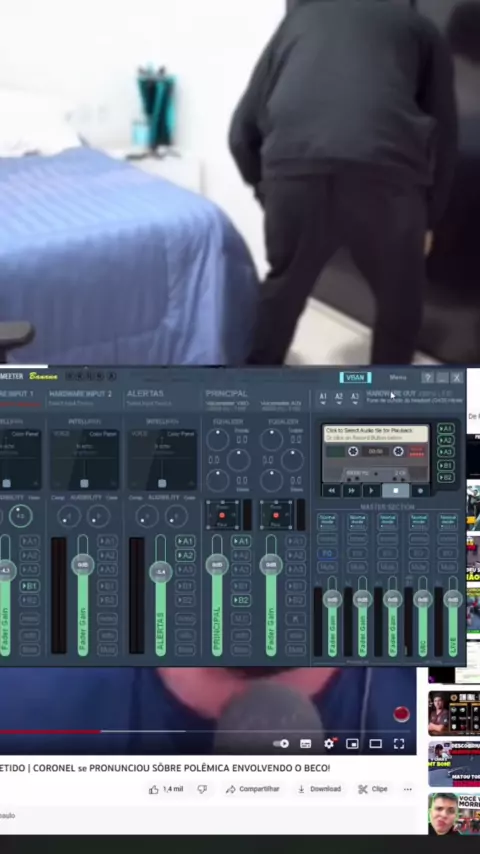Toggle YouTube autoplay switch
The height and width of the screenshot is (854, 480).
[281, 743]
